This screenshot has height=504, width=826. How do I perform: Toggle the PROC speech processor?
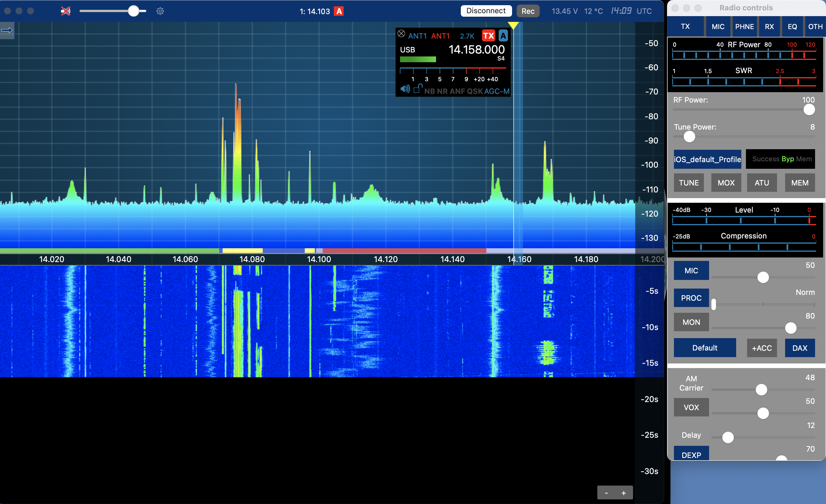point(691,298)
